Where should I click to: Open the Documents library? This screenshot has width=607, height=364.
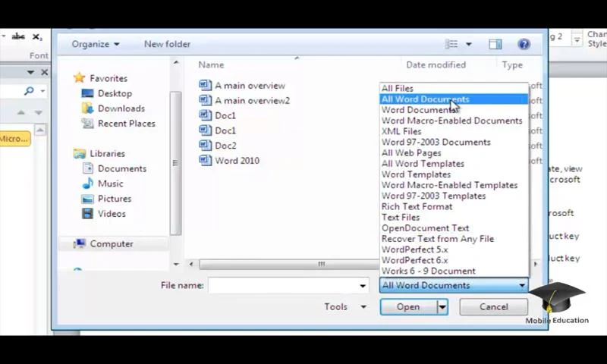coord(122,168)
